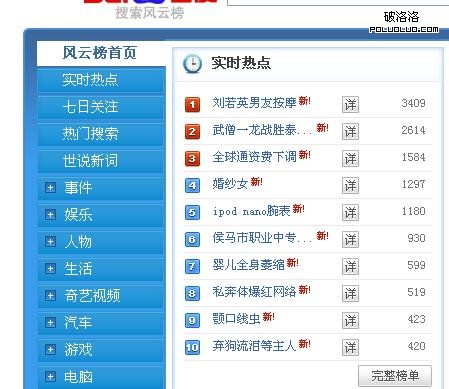Open 详 details icon for 全球通资费下调
The height and width of the screenshot is (389, 449).
tap(350, 159)
